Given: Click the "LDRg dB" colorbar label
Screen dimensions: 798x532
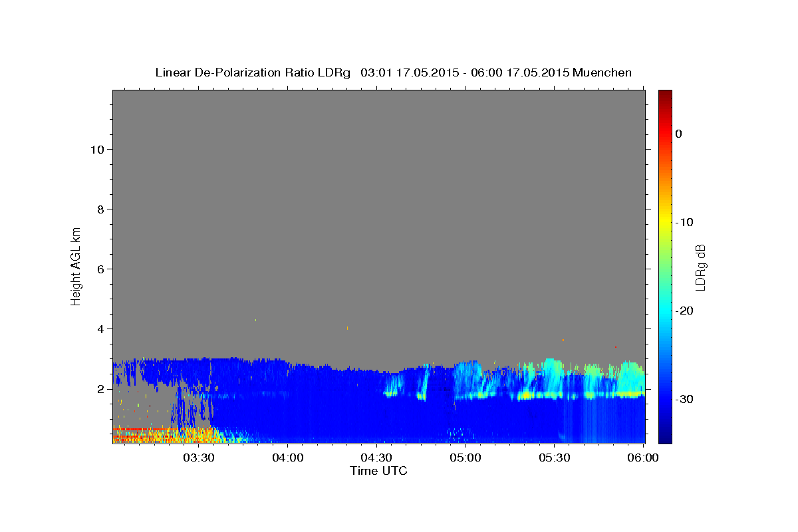Looking at the screenshot, I should coord(700,267).
